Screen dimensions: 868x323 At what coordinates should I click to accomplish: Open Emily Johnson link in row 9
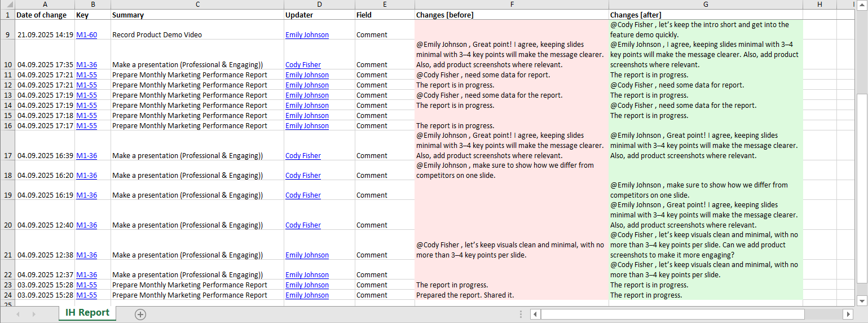pyautogui.click(x=307, y=35)
